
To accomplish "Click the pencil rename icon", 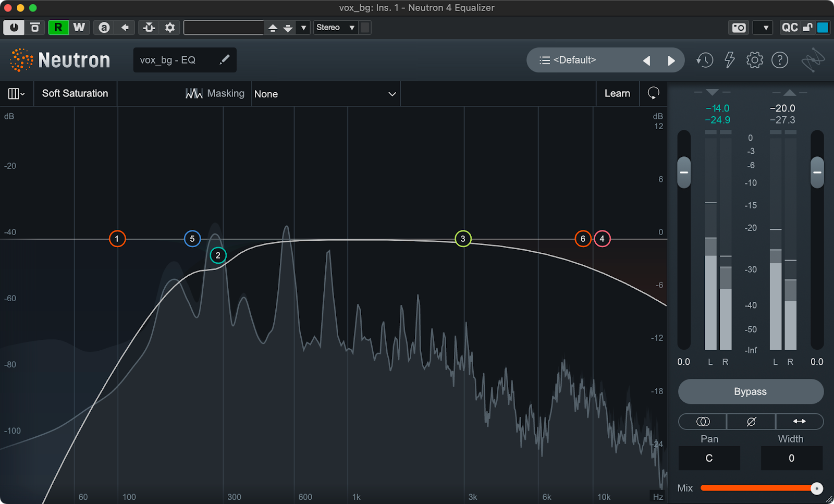I will coord(225,59).
